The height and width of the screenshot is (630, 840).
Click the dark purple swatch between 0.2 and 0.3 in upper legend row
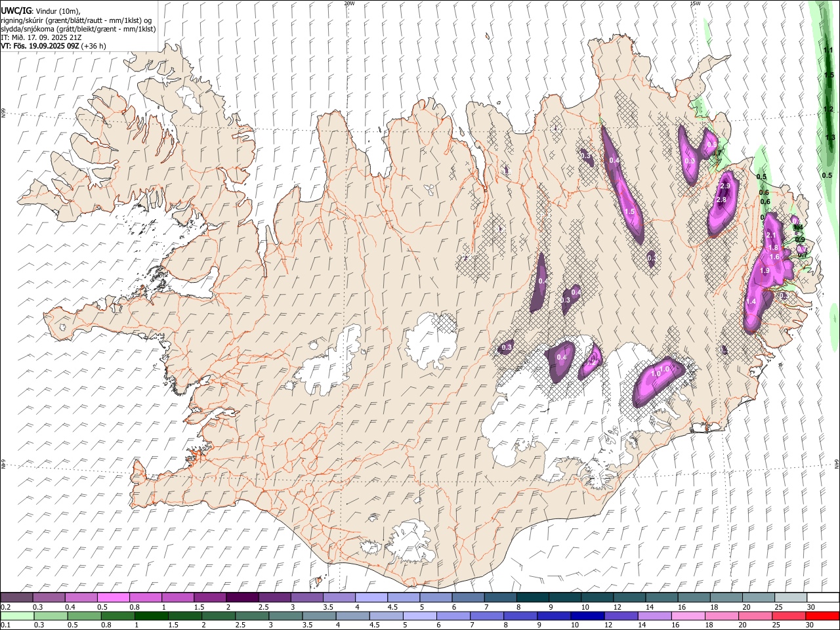[17, 598]
